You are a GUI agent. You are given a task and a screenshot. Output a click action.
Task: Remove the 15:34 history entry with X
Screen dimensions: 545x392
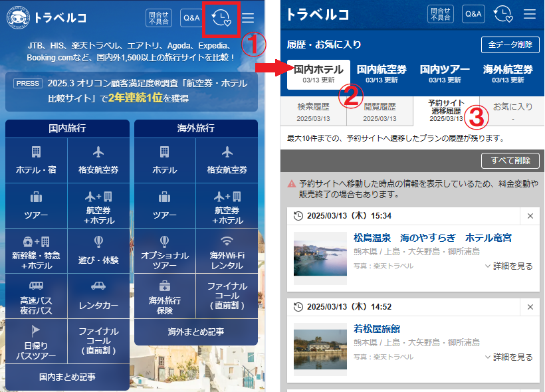[x=530, y=216]
